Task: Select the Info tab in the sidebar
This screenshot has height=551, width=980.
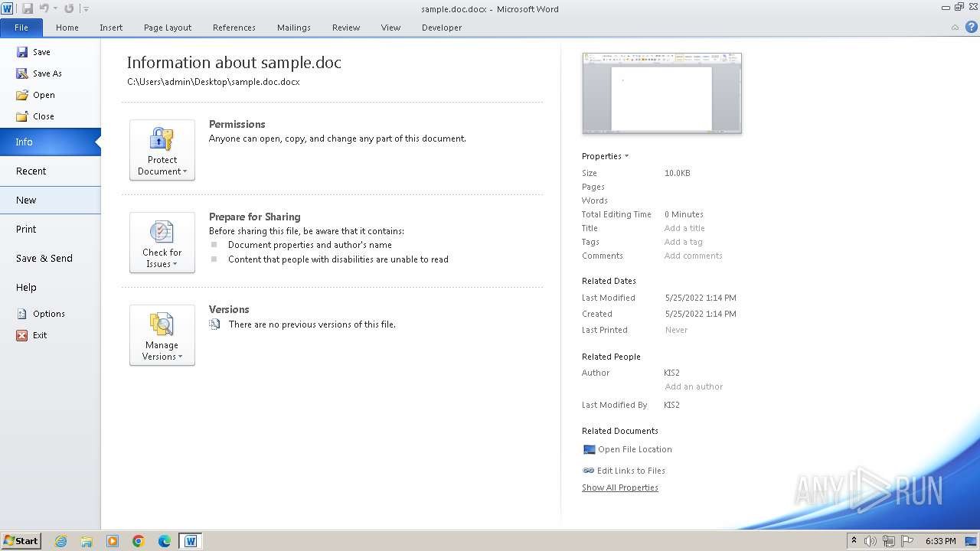Action: pyautogui.click(x=50, y=142)
